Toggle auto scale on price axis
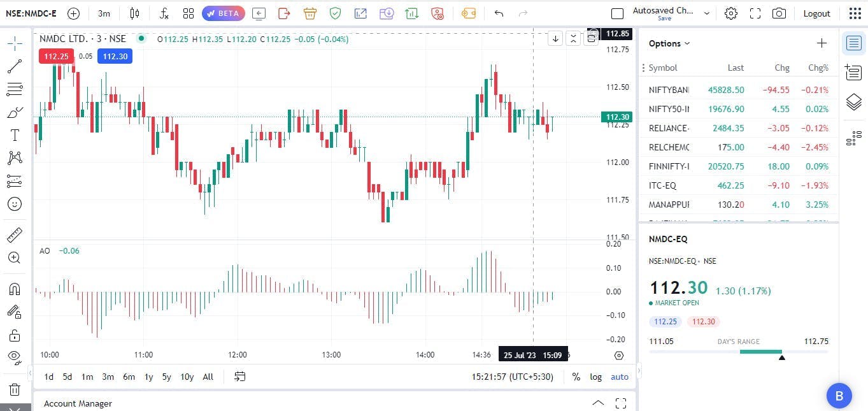 click(x=620, y=377)
